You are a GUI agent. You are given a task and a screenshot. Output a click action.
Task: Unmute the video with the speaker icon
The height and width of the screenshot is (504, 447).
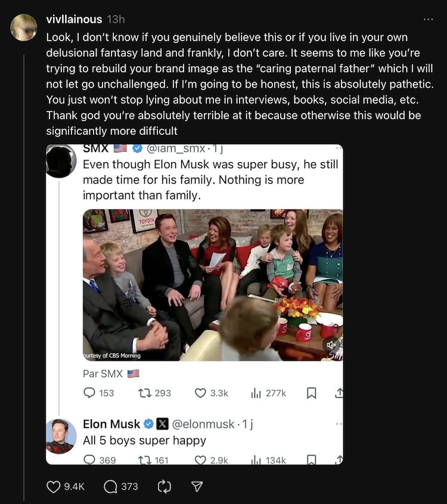pyautogui.click(x=331, y=345)
